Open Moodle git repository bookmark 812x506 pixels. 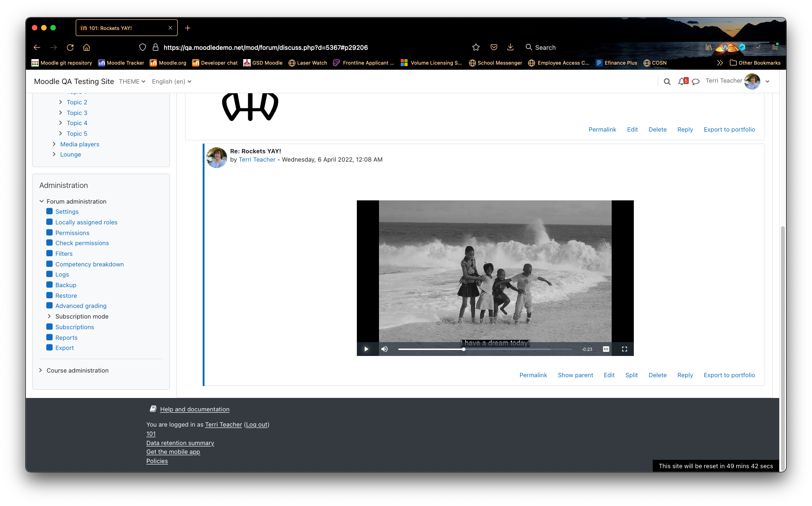(x=61, y=63)
